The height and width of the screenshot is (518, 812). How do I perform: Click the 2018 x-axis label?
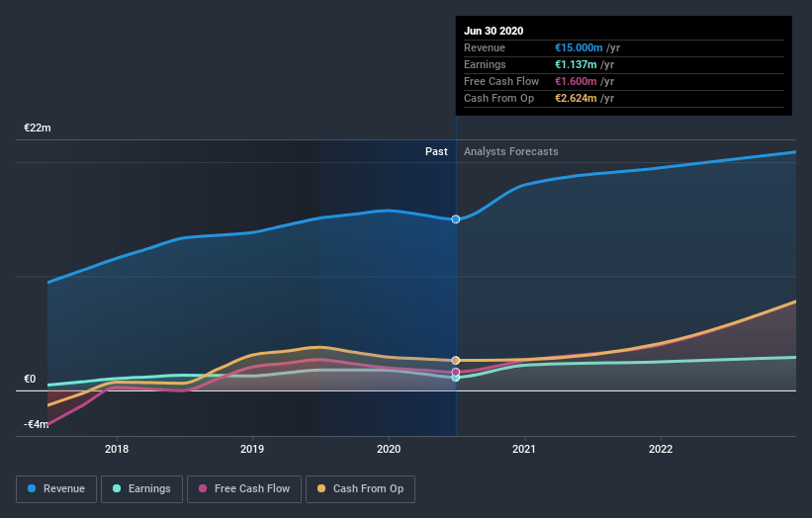click(x=117, y=449)
